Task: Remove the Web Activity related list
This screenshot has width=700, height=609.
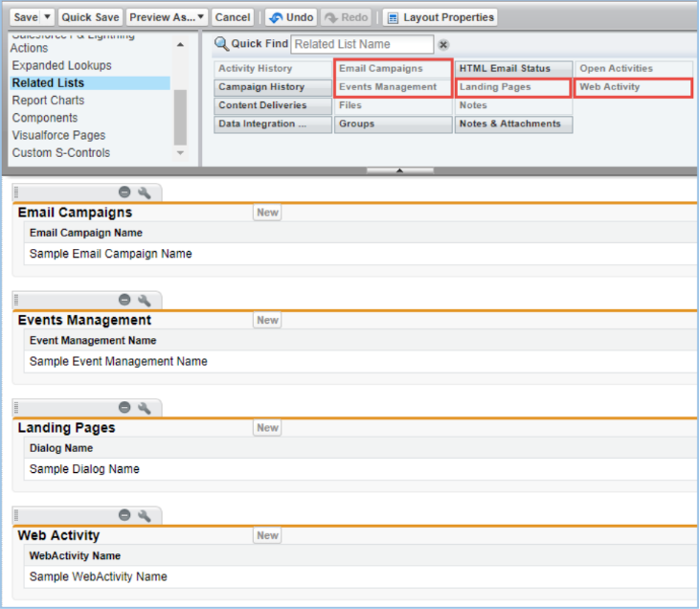Action: pos(124,515)
